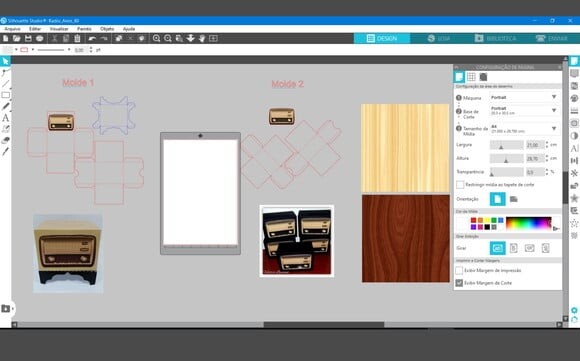This screenshot has height=361, width=580.
Task: Click the Redo arrow
Action: tap(104, 38)
